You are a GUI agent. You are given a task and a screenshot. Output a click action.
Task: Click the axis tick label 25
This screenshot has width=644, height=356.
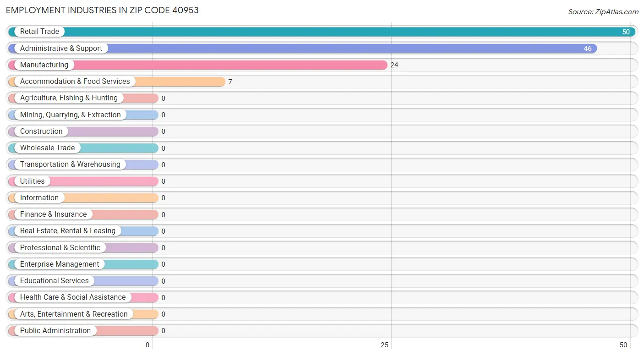point(385,345)
